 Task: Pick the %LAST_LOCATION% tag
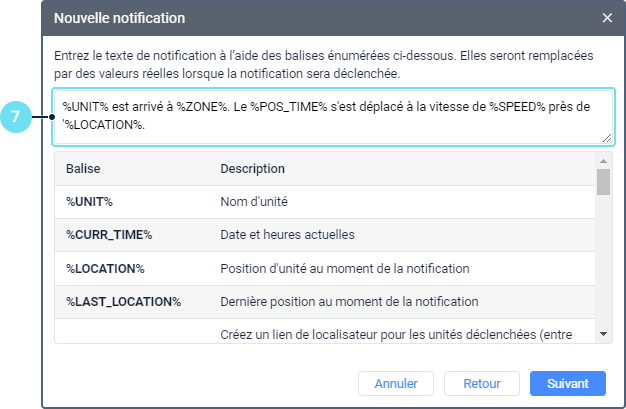[x=123, y=301]
